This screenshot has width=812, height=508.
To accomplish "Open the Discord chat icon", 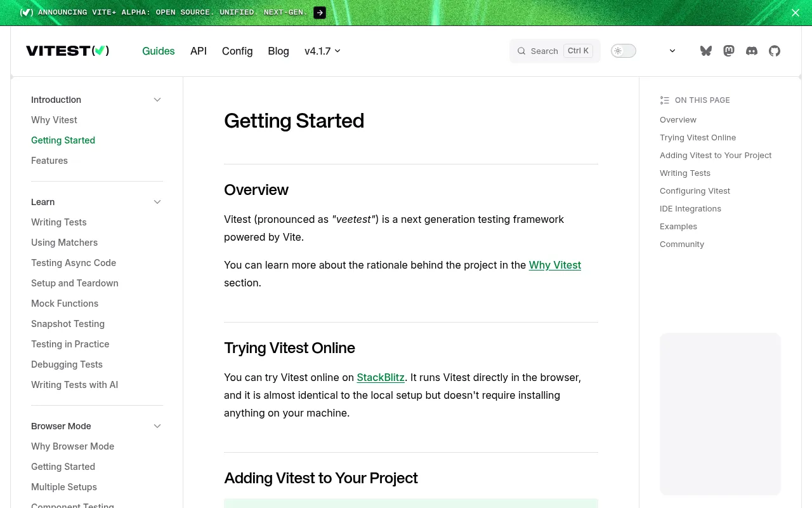I will click(752, 51).
